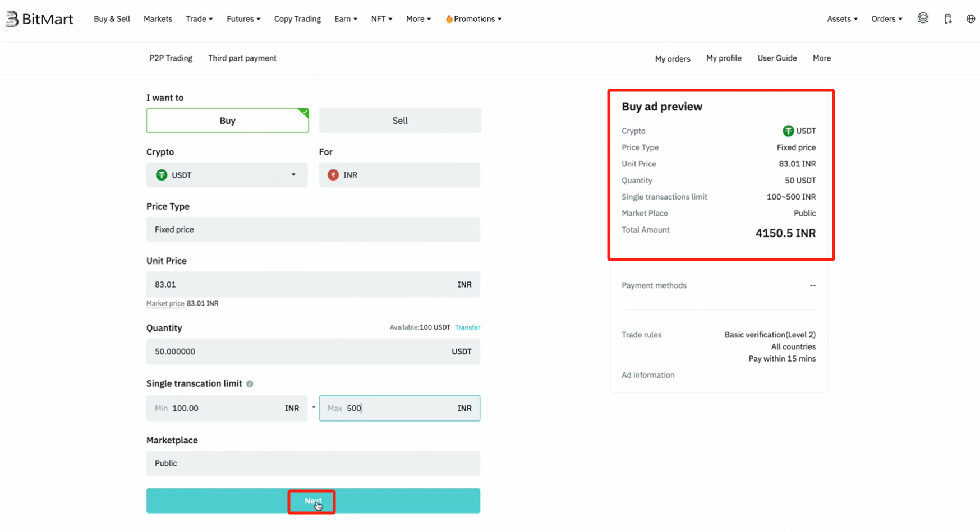This screenshot has height=532, width=980.
Task: Click the Quantity input field
Action: (313, 351)
